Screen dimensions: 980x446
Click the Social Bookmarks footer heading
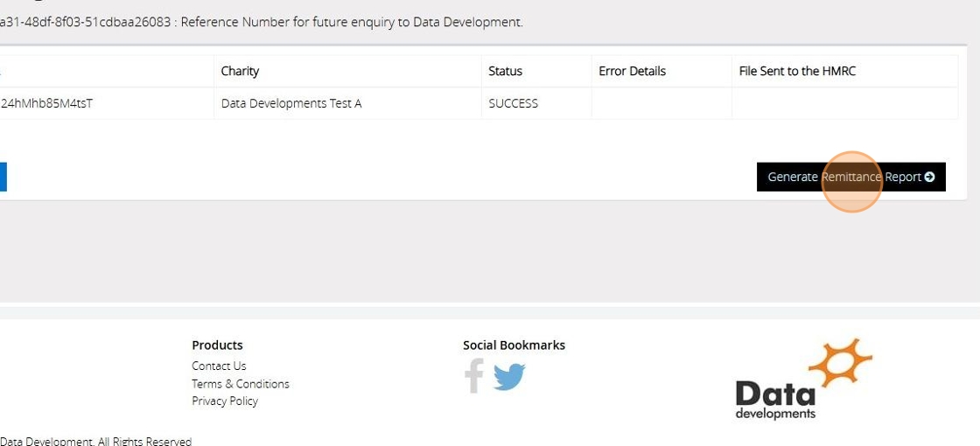[x=514, y=345]
